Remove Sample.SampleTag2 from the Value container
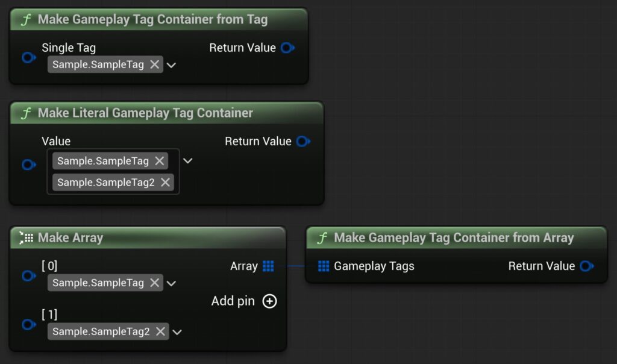 click(x=165, y=183)
